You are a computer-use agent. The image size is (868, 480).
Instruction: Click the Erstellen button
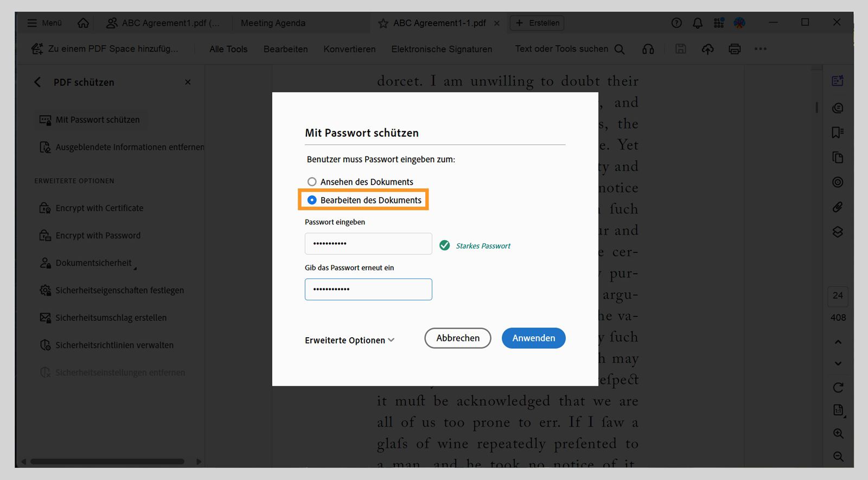click(537, 23)
